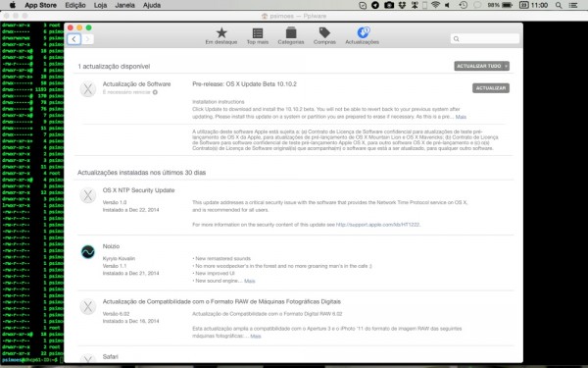
Task: Click the camera menu bar icon
Action: pos(389,5)
